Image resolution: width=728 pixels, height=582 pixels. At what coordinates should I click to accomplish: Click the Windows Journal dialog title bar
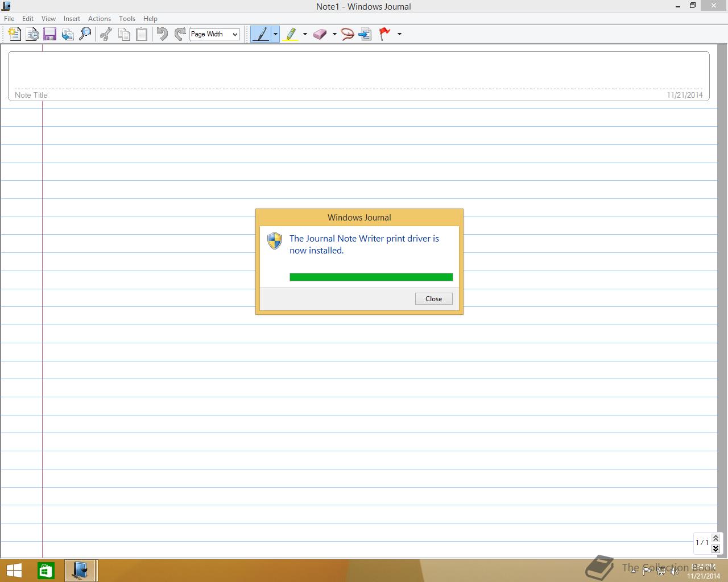(x=359, y=218)
